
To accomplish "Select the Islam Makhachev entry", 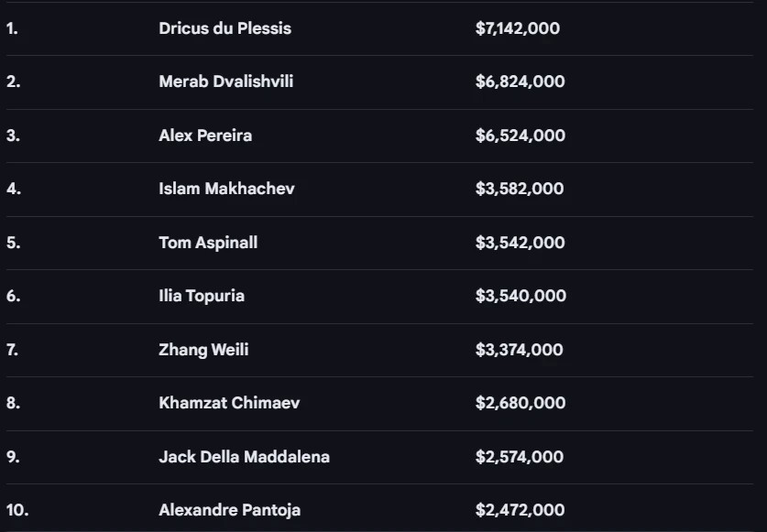I will point(226,189).
